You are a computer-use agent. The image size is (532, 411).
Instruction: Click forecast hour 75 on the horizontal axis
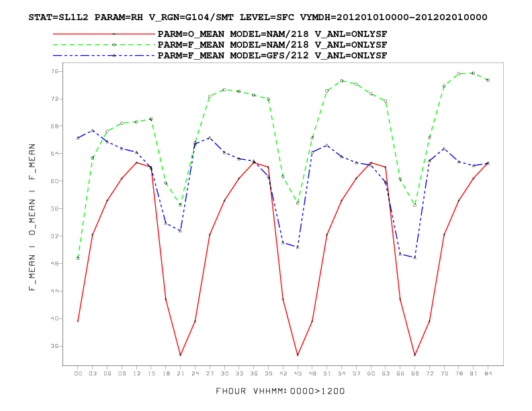click(x=444, y=373)
